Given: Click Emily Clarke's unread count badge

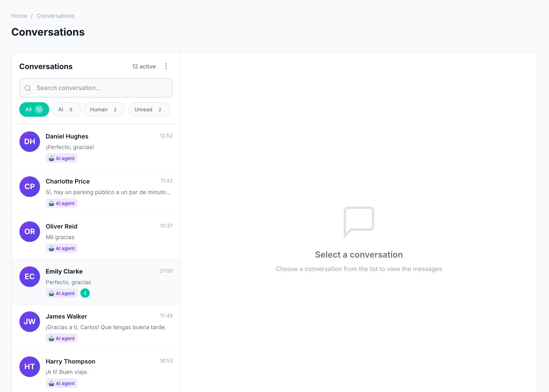Looking at the screenshot, I should (x=85, y=293).
